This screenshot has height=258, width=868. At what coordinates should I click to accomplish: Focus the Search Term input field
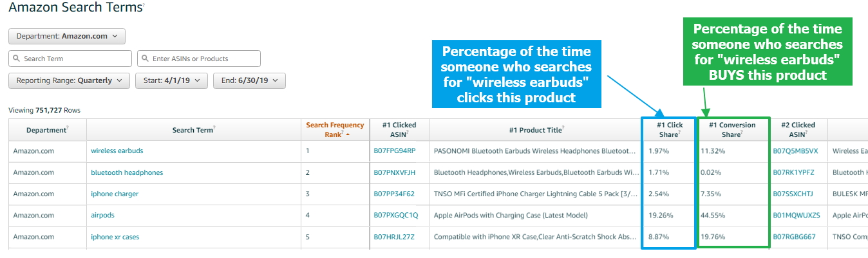coord(70,59)
